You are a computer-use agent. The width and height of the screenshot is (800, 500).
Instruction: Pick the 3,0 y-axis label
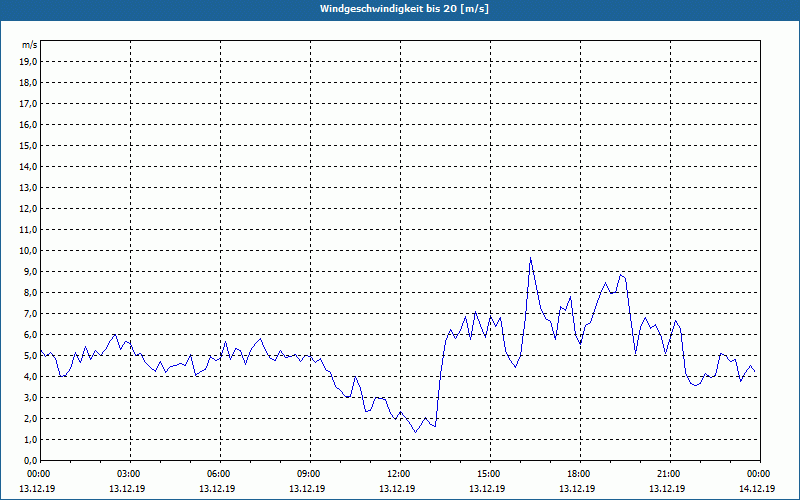(30, 397)
